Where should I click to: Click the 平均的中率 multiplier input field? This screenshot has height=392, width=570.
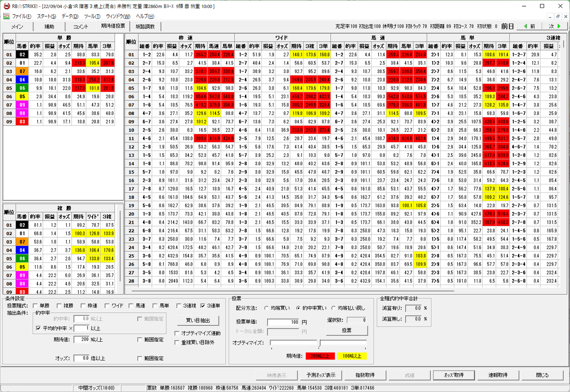pyautogui.click(x=81, y=328)
